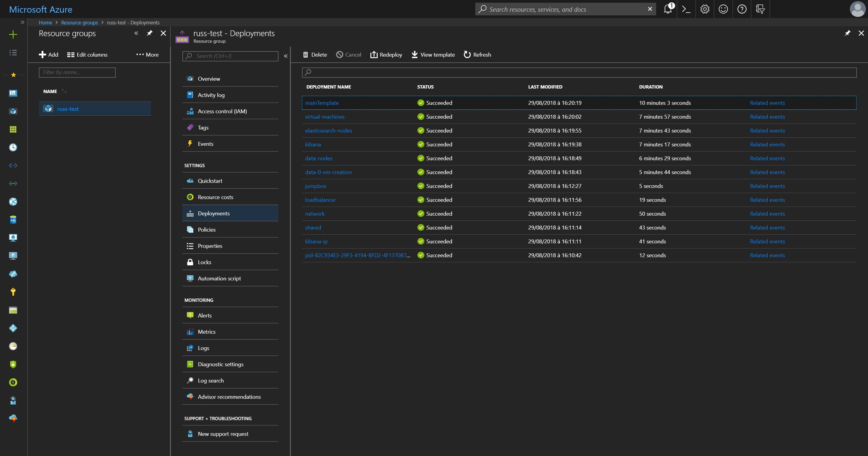This screenshot has width=868, height=456.
Task: Collapse the Resource groups panel
Action: 137,33
